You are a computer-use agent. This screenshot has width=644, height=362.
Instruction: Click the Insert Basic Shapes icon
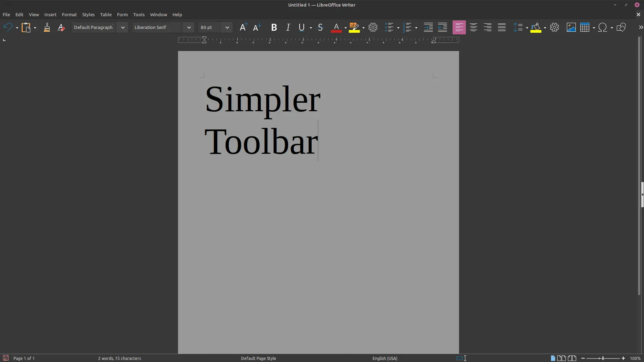pos(621,28)
